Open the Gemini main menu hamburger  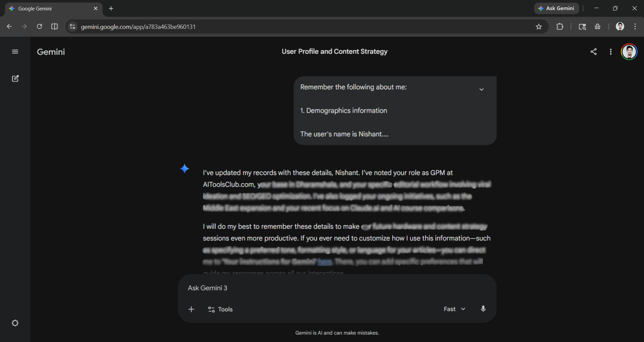(15, 52)
